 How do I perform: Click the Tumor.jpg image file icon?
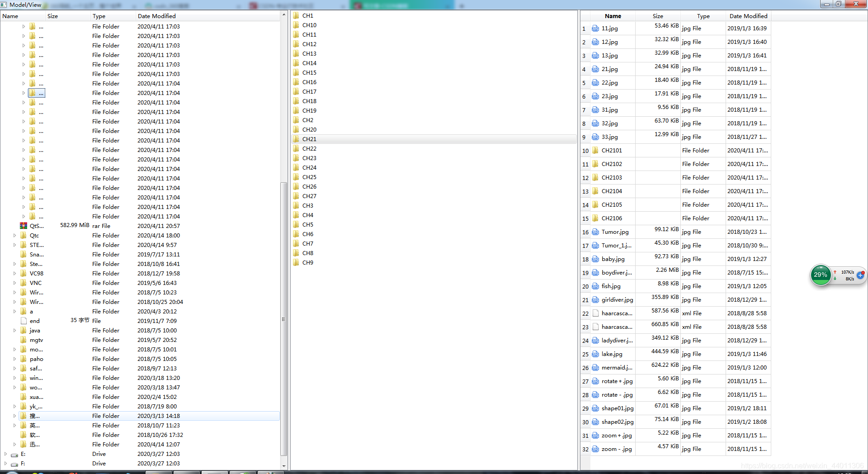coord(595,232)
